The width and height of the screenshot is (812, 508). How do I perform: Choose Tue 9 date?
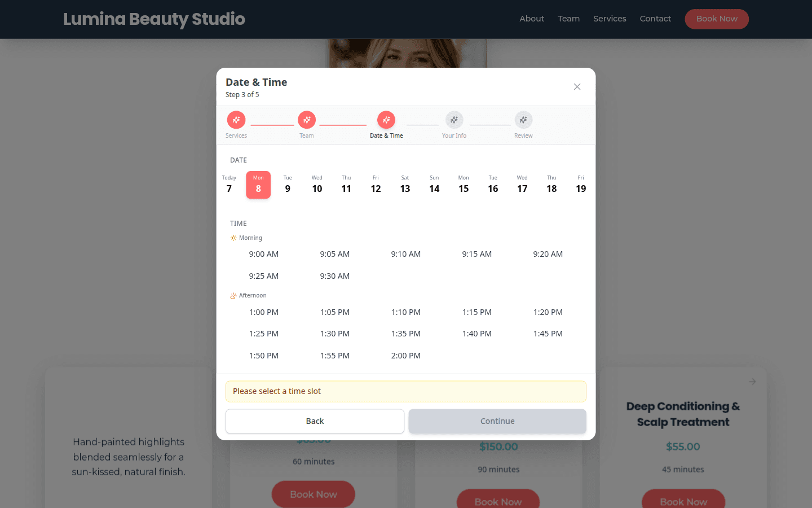pyautogui.click(x=288, y=185)
